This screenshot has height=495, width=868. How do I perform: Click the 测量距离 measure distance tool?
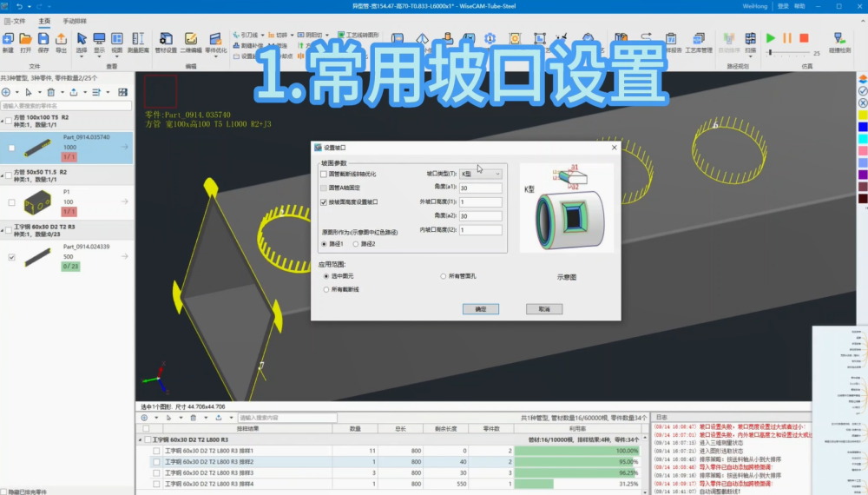click(138, 40)
